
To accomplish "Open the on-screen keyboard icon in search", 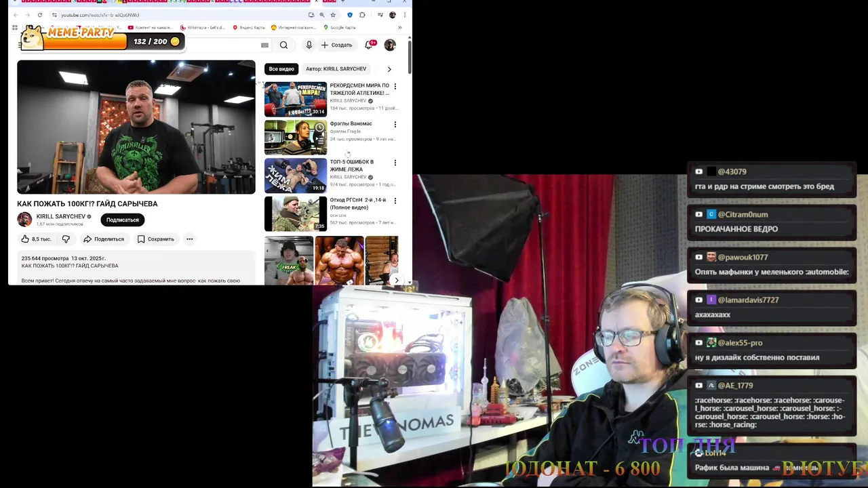I will 264,45.
